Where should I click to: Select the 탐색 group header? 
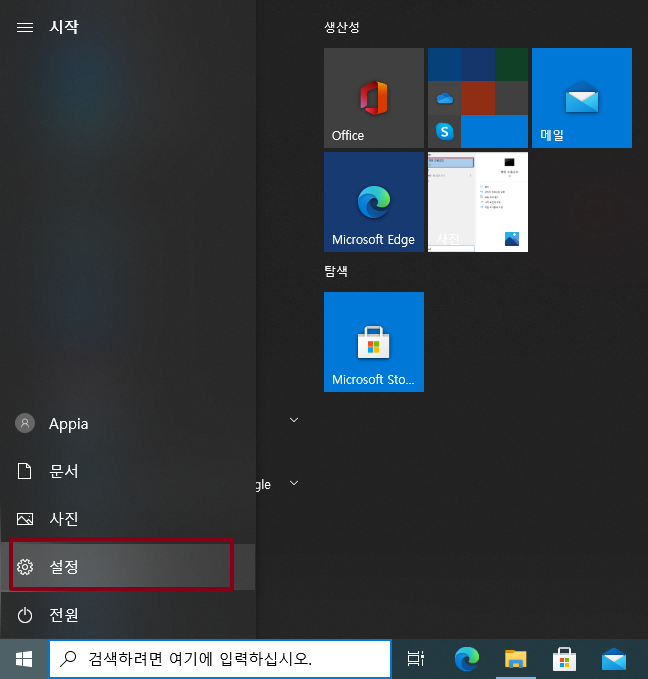coord(336,271)
